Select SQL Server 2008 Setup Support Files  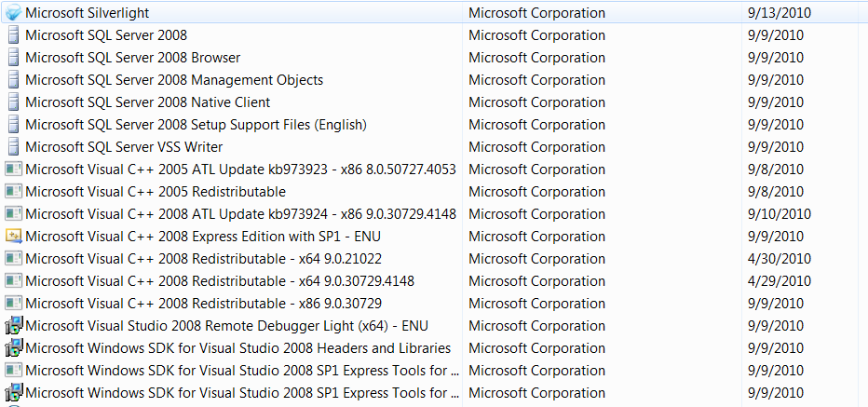coord(196,125)
